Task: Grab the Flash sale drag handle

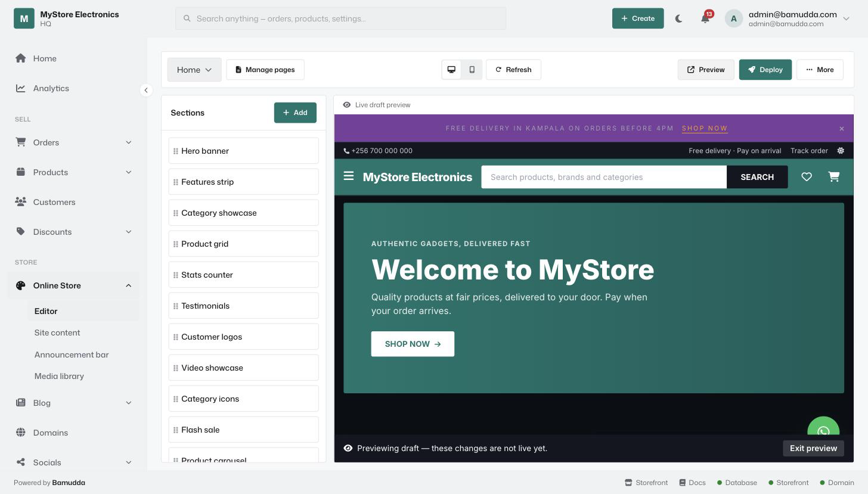Action: pos(176,430)
